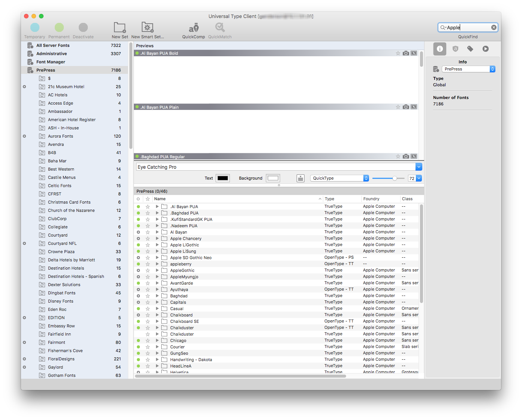Screen dimensions: 522x420
Task: Expand the .Al Bayan PUA font family
Action: [x=157, y=207]
